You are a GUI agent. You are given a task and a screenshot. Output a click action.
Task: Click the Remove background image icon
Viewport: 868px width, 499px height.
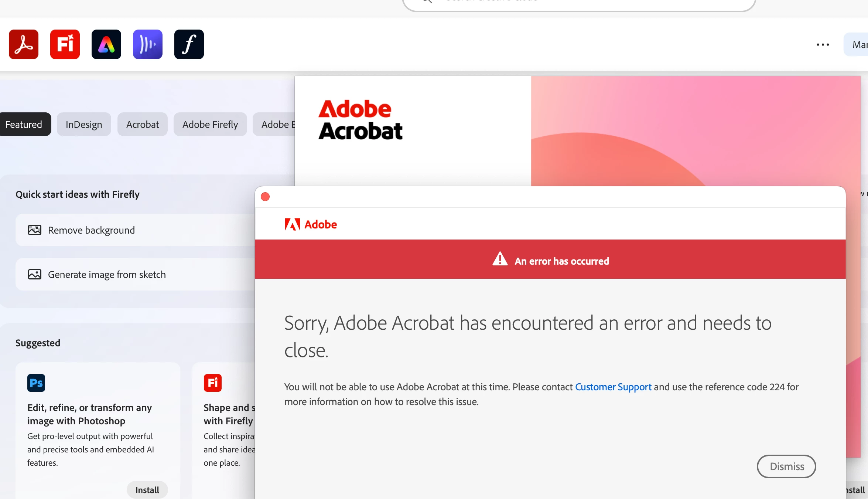click(x=35, y=230)
